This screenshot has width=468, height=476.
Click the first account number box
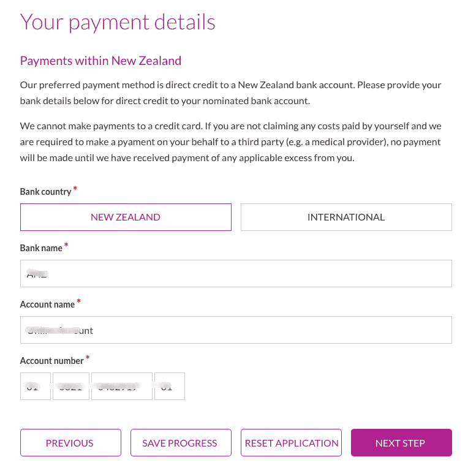click(36, 387)
